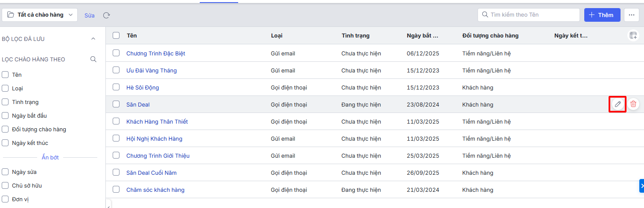This screenshot has height=208, width=644.
Task: Open the three-dots more options button
Action: (632, 15)
